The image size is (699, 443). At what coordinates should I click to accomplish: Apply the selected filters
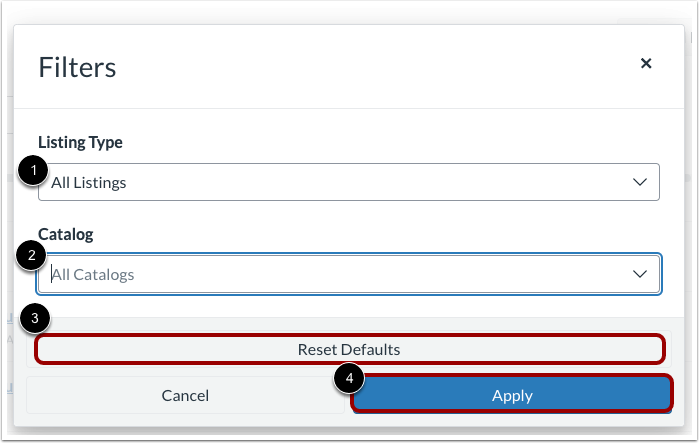pyautogui.click(x=512, y=395)
